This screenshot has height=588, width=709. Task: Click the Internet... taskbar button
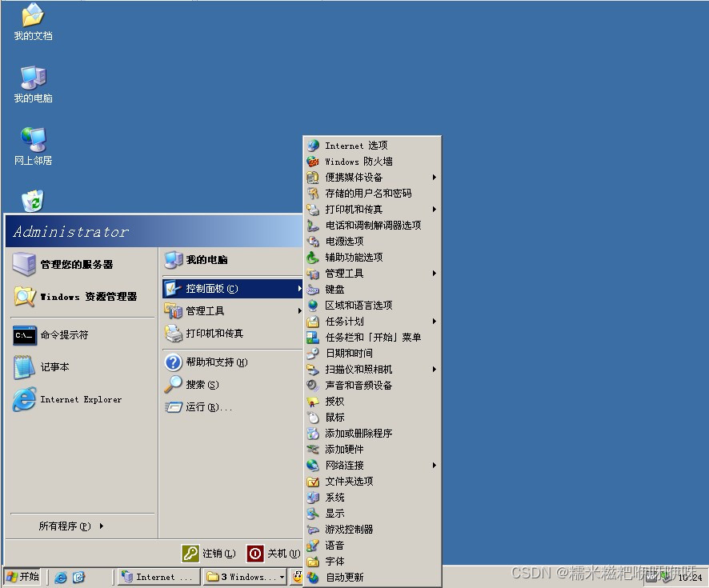159,577
